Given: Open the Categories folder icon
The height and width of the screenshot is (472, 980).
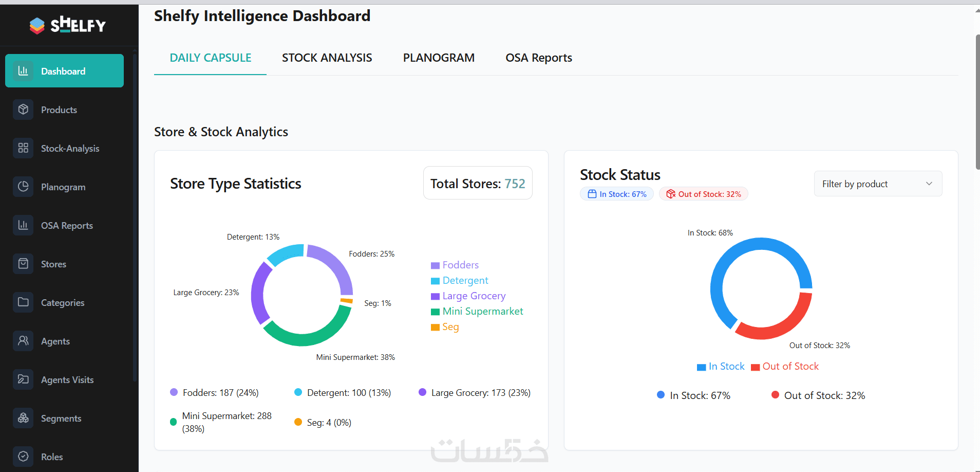Looking at the screenshot, I should point(23,302).
